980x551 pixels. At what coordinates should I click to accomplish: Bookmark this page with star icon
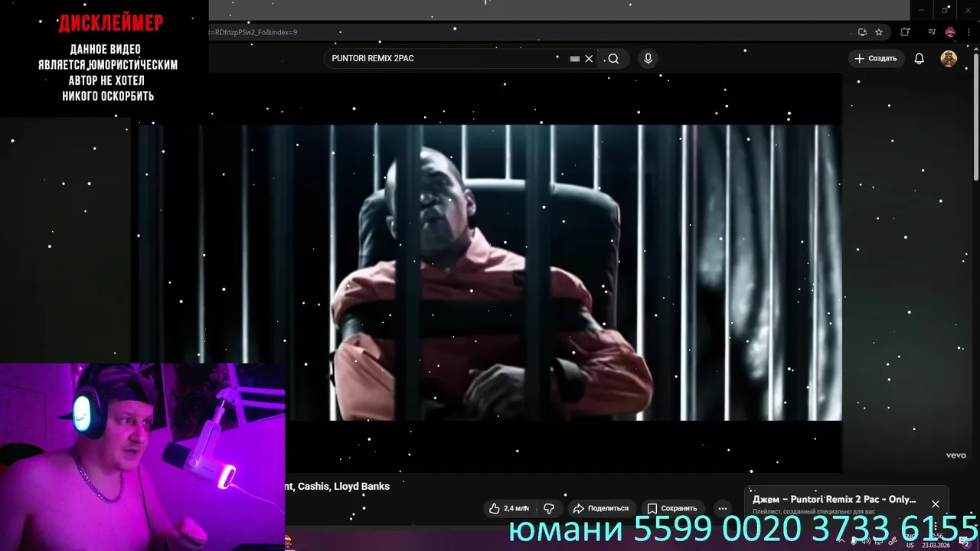pos(879,32)
